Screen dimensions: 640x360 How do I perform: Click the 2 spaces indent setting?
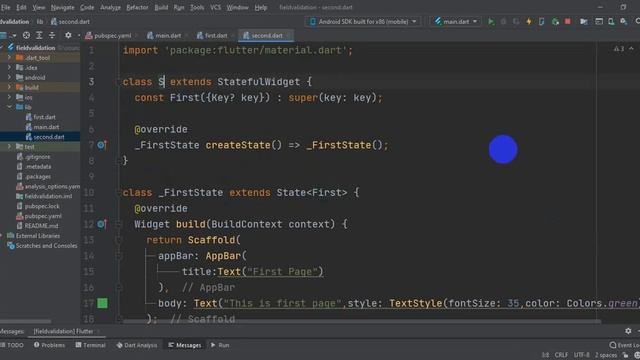pos(605,355)
